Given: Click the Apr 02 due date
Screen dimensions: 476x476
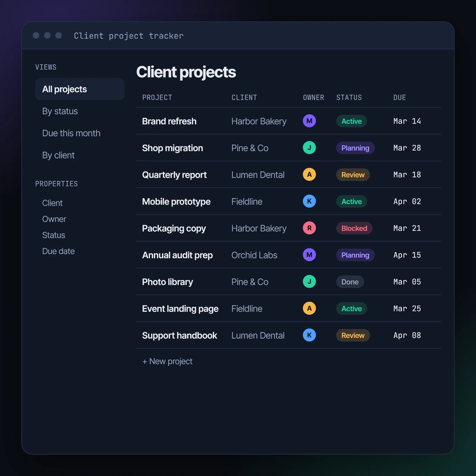Looking at the screenshot, I should pyautogui.click(x=407, y=201).
